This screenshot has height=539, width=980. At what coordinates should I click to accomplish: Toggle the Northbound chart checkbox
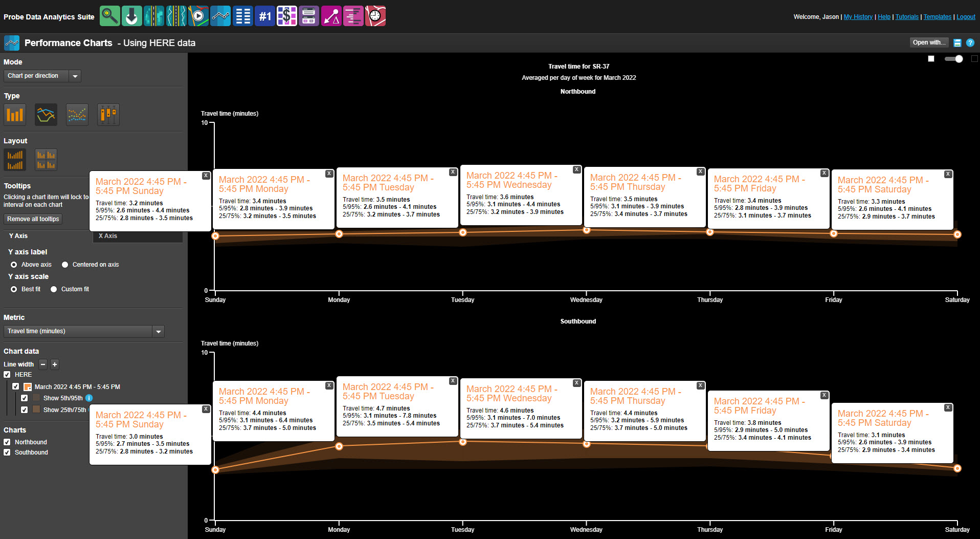7,442
